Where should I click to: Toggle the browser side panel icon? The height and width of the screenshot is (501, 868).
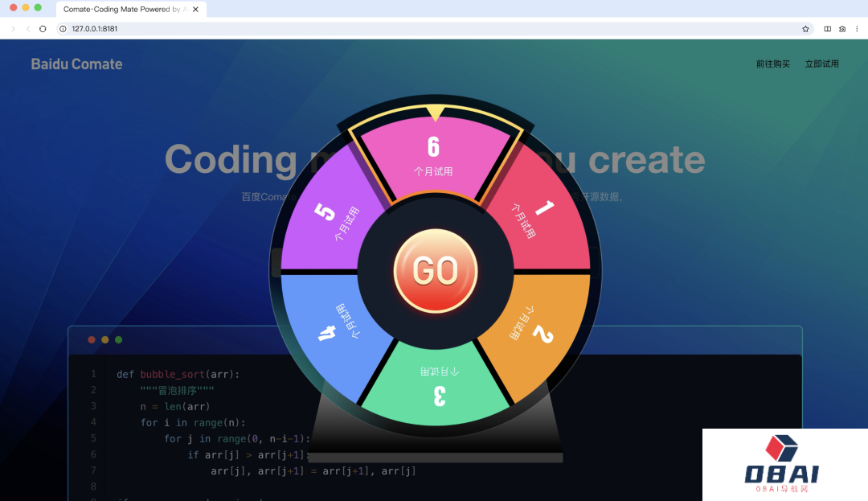coord(828,29)
